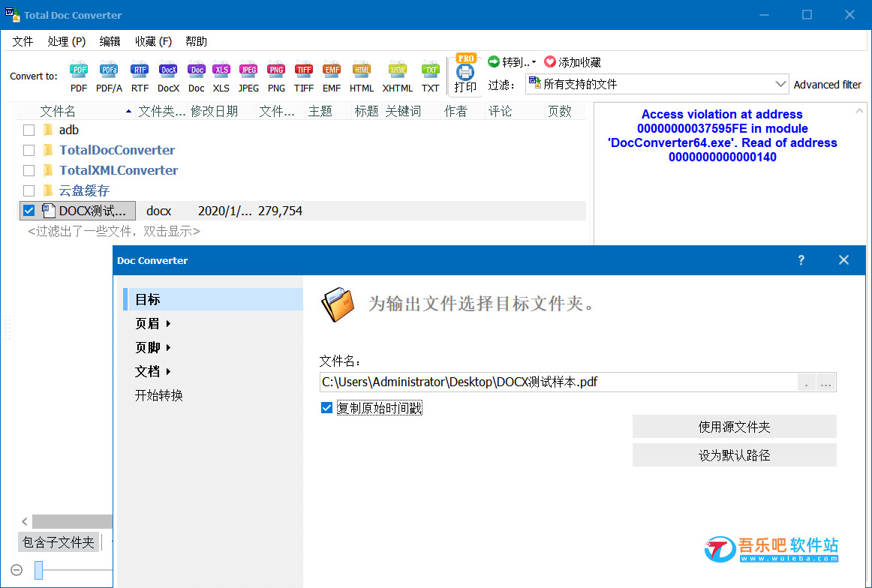Click the 文件名 output path field
This screenshot has height=588, width=872.
point(559,382)
